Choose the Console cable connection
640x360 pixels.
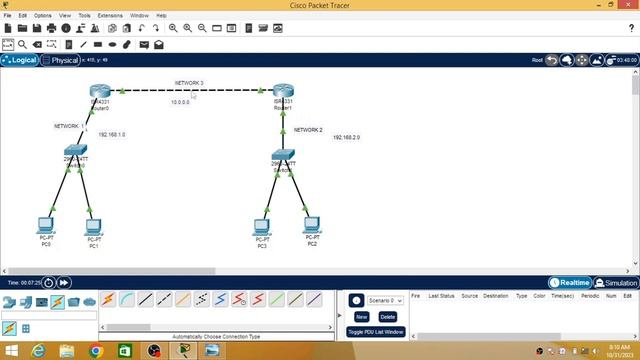click(x=127, y=300)
